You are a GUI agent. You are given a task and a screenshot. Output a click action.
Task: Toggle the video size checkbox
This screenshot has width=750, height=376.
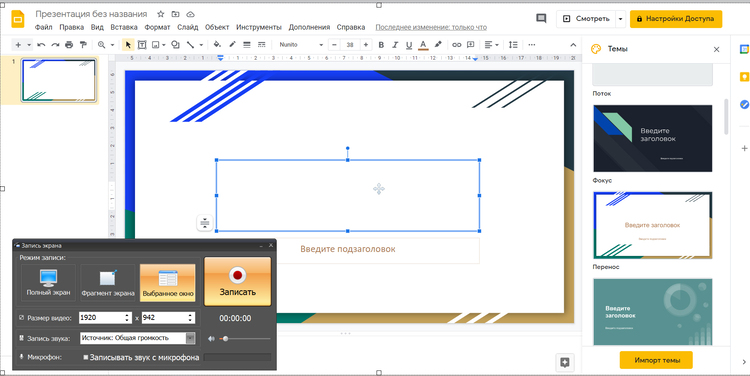[22, 318]
